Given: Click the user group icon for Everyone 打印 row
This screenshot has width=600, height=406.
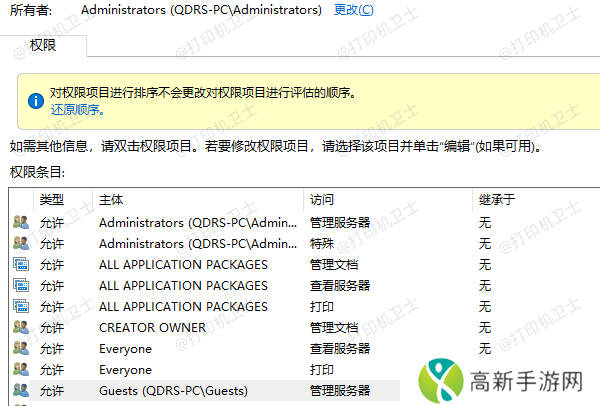Looking at the screenshot, I should (21, 369).
